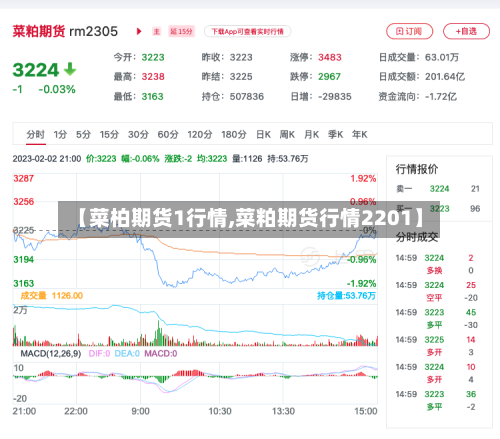Click the 成交量 1126.00 volume label
This screenshot has width=500, height=439.
(x=52, y=296)
